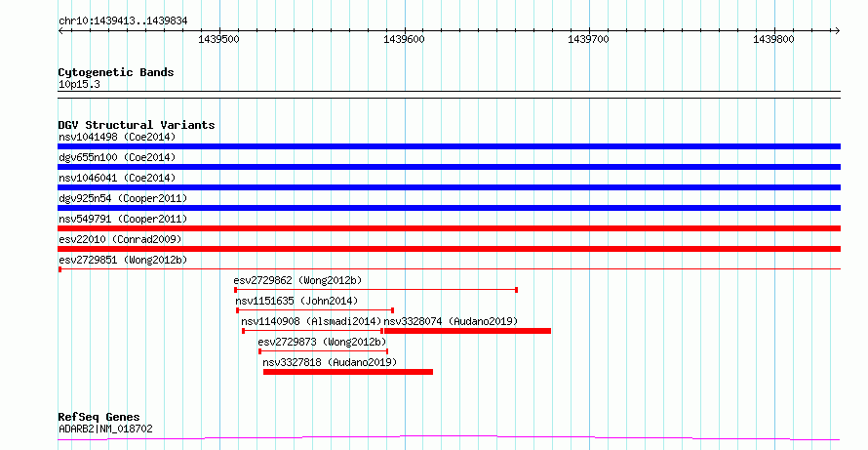The width and height of the screenshot is (868, 450).
Task: Open variant nsv1140908 (Alsmadi2014) label
Action: point(312,321)
